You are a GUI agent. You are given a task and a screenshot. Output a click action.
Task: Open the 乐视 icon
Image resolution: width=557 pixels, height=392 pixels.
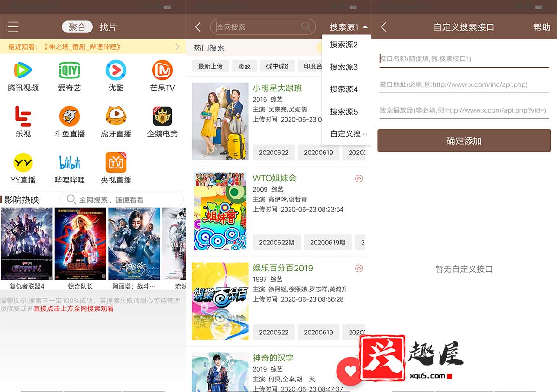(23, 116)
